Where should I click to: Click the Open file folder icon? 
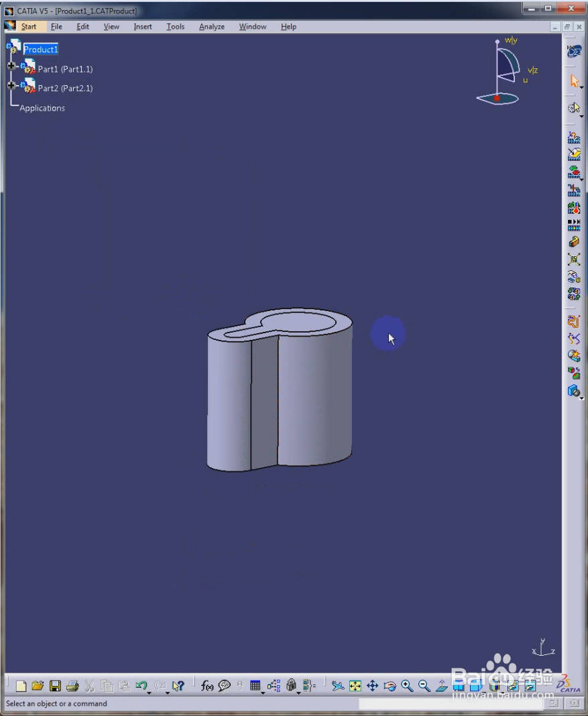(x=38, y=685)
